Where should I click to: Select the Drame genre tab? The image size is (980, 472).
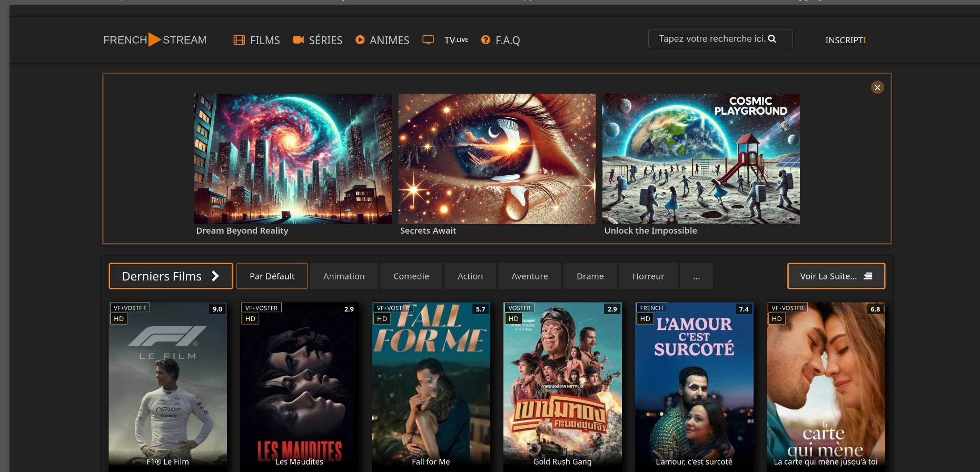click(590, 276)
